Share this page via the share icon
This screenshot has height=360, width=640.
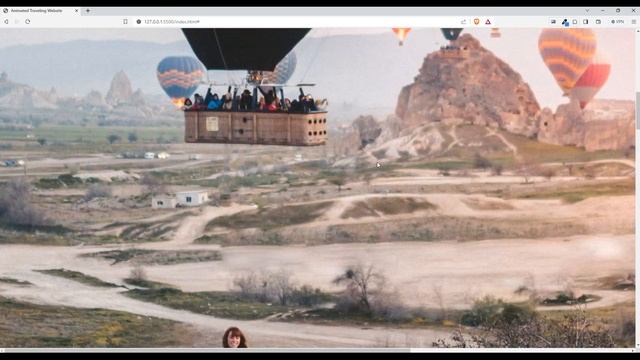(x=463, y=22)
